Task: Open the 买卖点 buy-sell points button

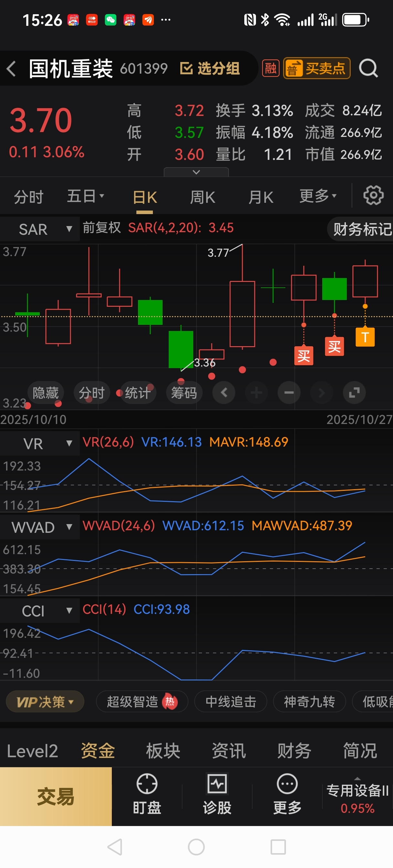Action: [317, 68]
